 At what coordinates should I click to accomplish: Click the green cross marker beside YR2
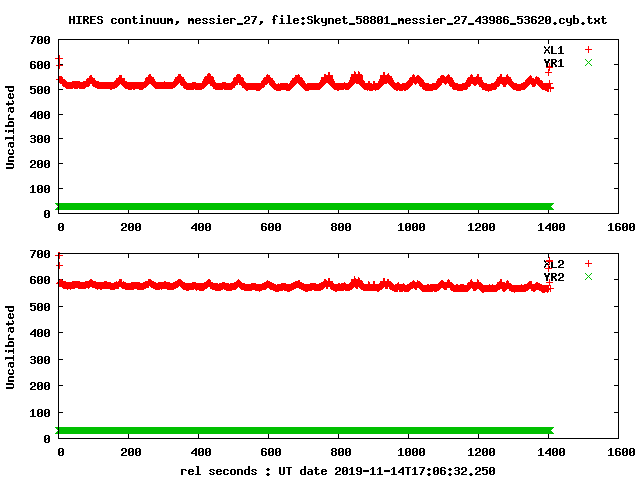pos(588,276)
